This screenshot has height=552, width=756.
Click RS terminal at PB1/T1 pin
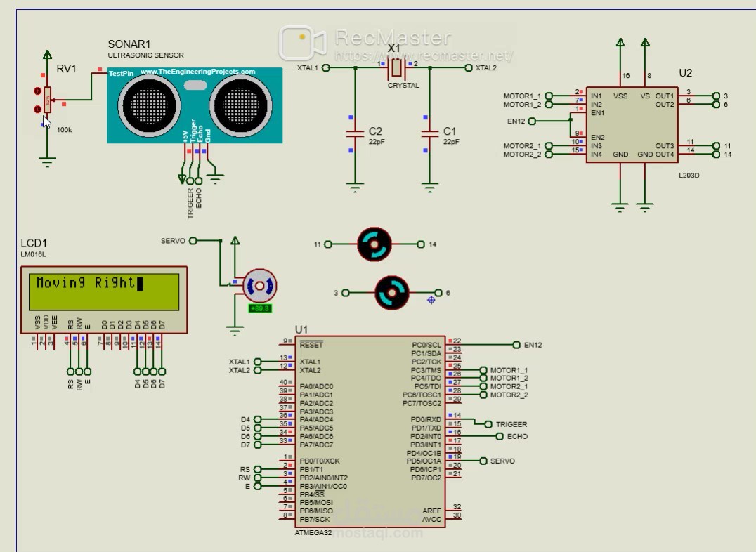[x=257, y=469]
